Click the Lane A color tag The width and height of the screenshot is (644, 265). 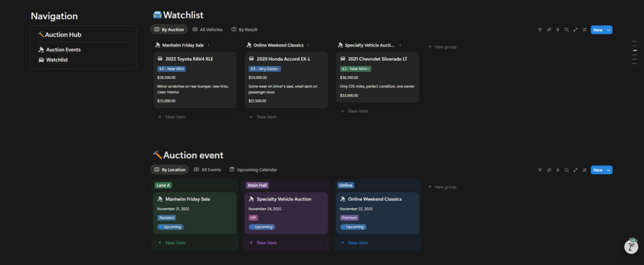click(x=163, y=186)
